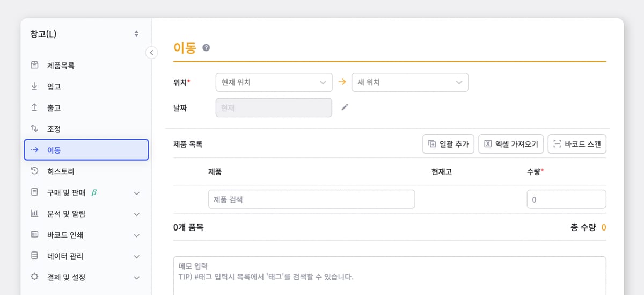Expand the 분석 및 알림 submenu chevron
The height and width of the screenshot is (295, 644).
pyautogui.click(x=136, y=214)
